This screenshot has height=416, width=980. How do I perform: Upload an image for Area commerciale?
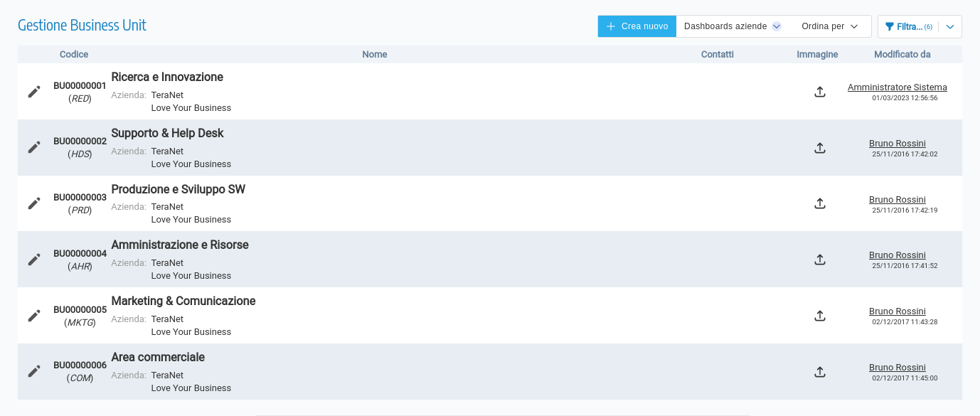(819, 371)
